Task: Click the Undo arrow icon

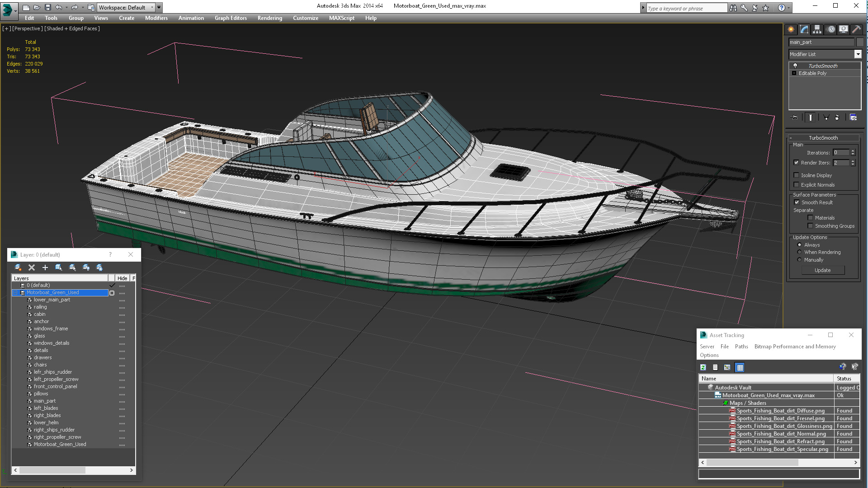Action: [x=58, y=7]
